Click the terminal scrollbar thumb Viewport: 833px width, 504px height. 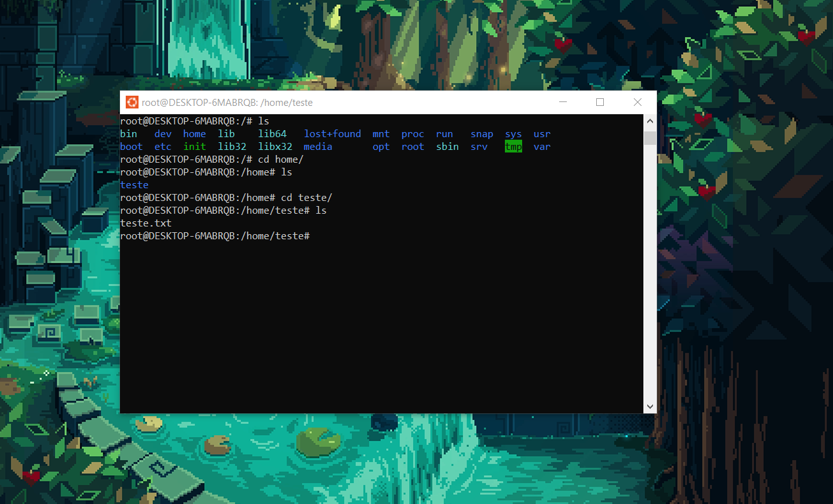click(650, 138)
